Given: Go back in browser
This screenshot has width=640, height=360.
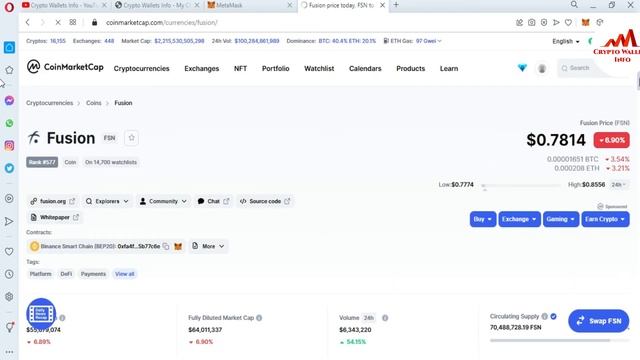Looking at the screenshot, I should point(28,22).
